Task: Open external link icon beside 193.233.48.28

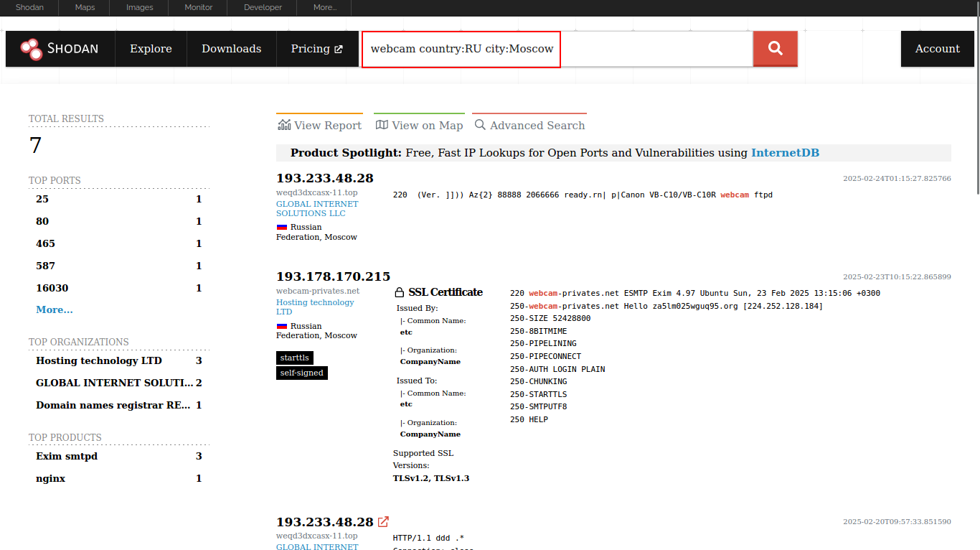Action: (384, 522)
